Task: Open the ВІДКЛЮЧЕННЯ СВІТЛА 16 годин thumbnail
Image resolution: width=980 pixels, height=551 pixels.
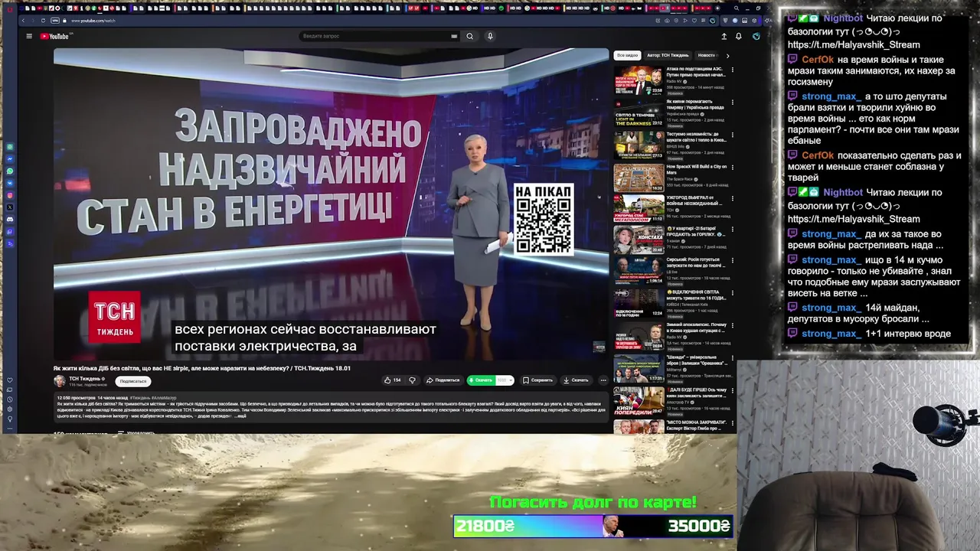Action: pos(639,303)
